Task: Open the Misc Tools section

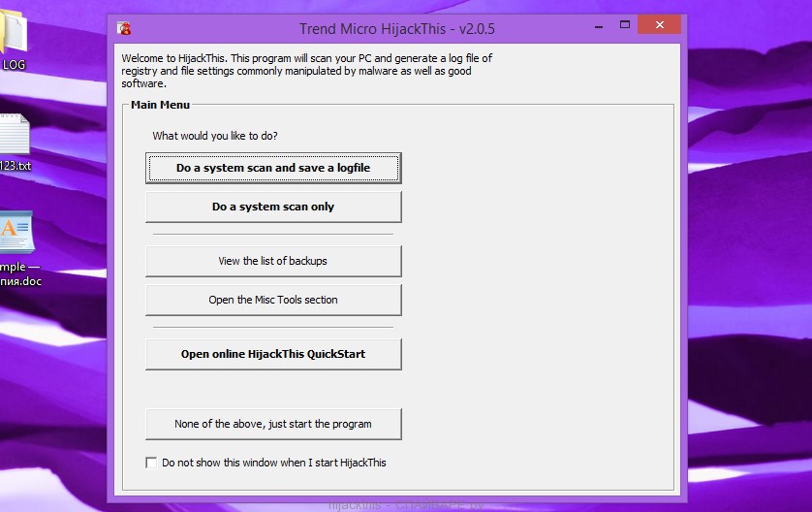Action: point(273,300)
